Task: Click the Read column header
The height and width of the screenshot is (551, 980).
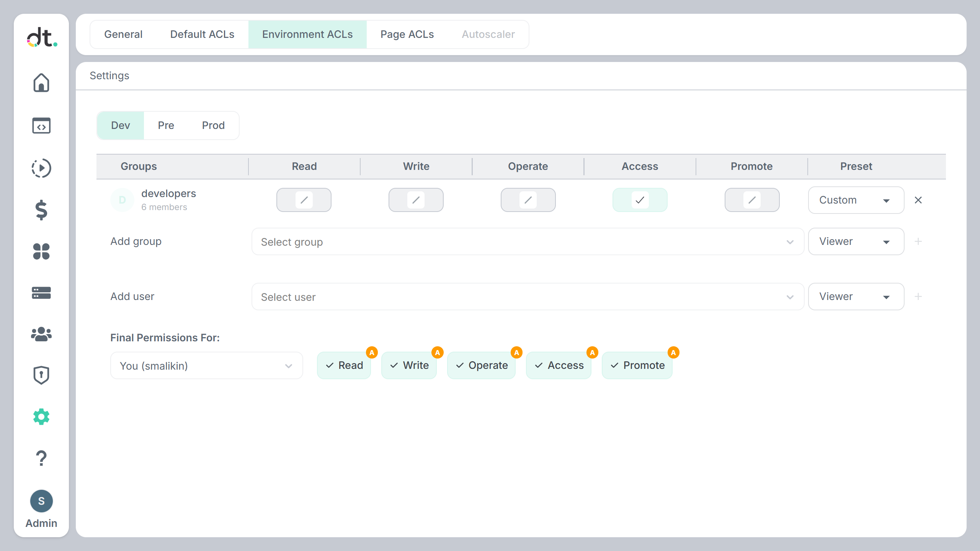Action: (x=304, y=166)
